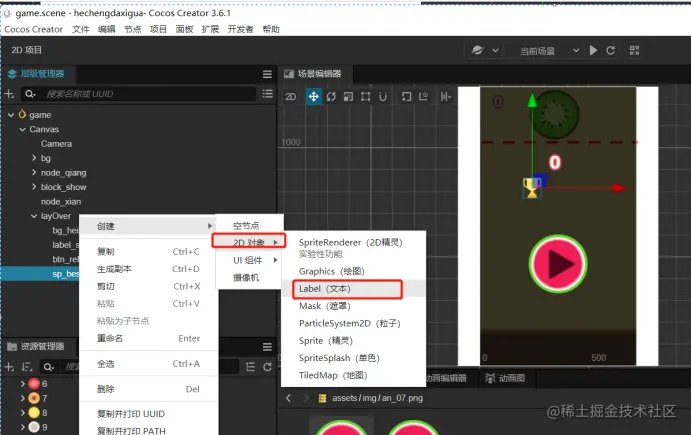
Task: Select the node_xian node
Action: coord(61,202)
